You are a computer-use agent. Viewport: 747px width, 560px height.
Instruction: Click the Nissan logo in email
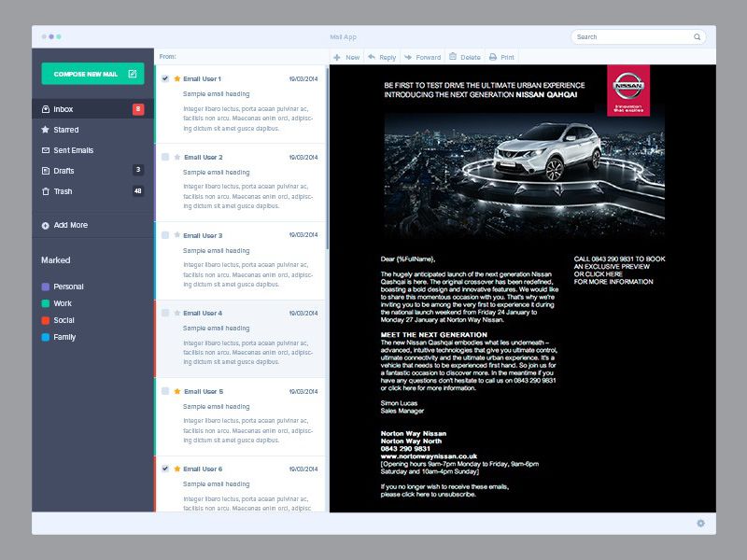click(x=628, y=91)
